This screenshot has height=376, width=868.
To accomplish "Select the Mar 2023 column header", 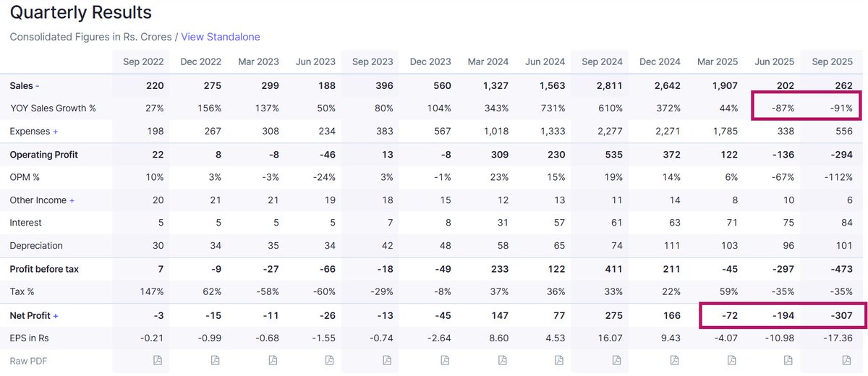I will point(258,62).
